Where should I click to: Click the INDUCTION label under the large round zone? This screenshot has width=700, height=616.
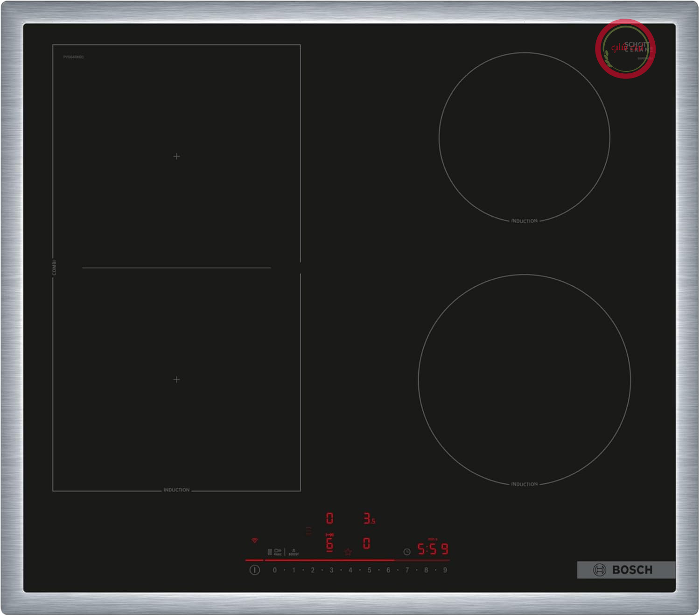point(524,484)
